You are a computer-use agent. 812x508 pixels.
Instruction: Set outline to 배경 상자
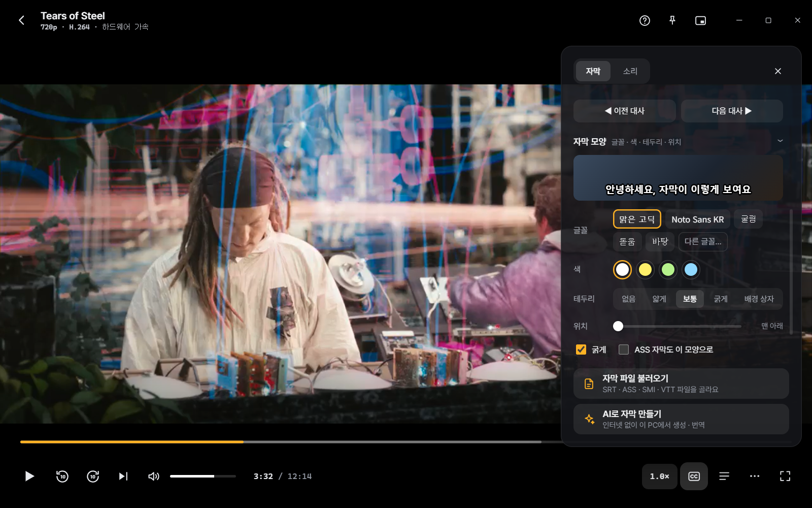click(759, 299)
